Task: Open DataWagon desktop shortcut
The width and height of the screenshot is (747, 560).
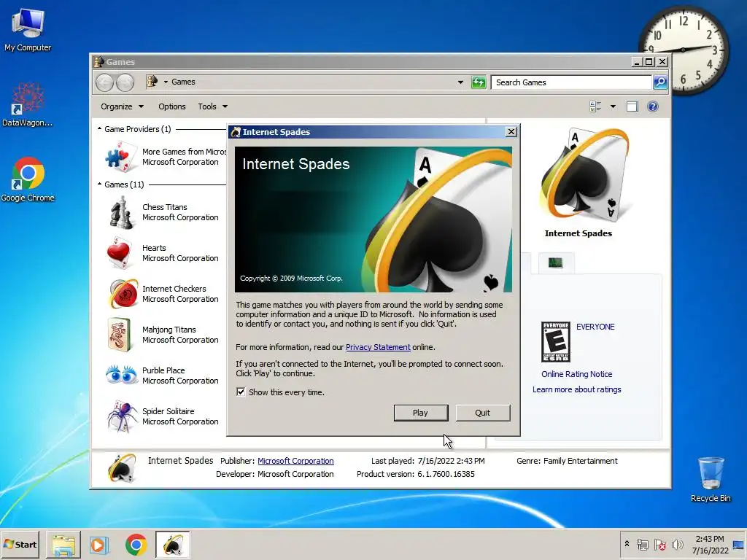Action: (27, 105)
